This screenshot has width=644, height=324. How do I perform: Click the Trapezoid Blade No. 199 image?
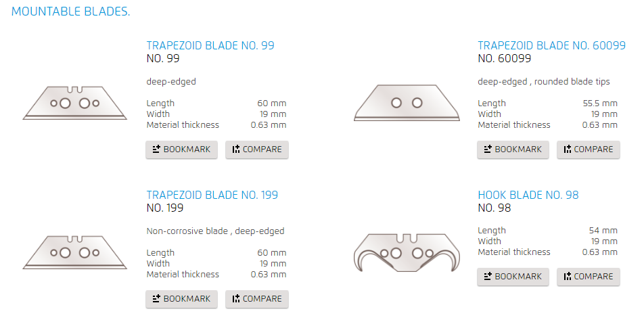[74, 252]
